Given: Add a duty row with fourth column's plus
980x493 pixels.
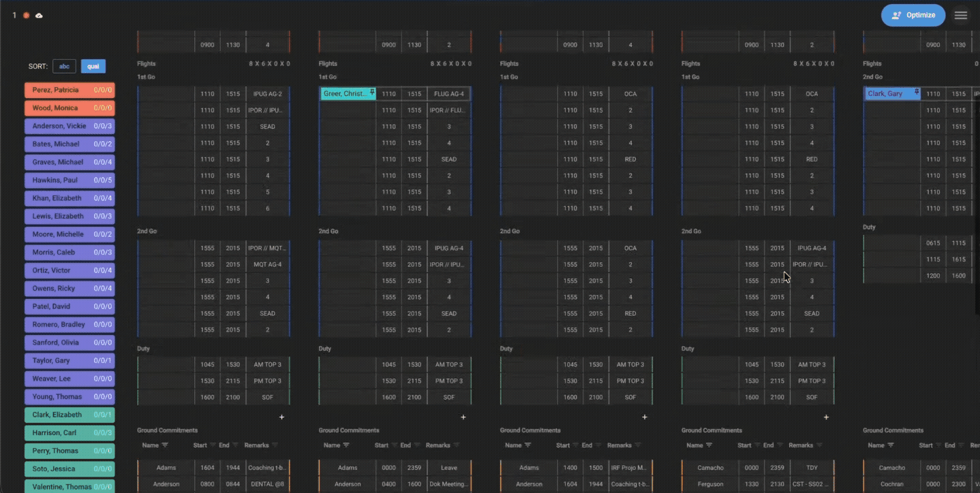Looking at the screenshot, I should (x=826, y=417).
